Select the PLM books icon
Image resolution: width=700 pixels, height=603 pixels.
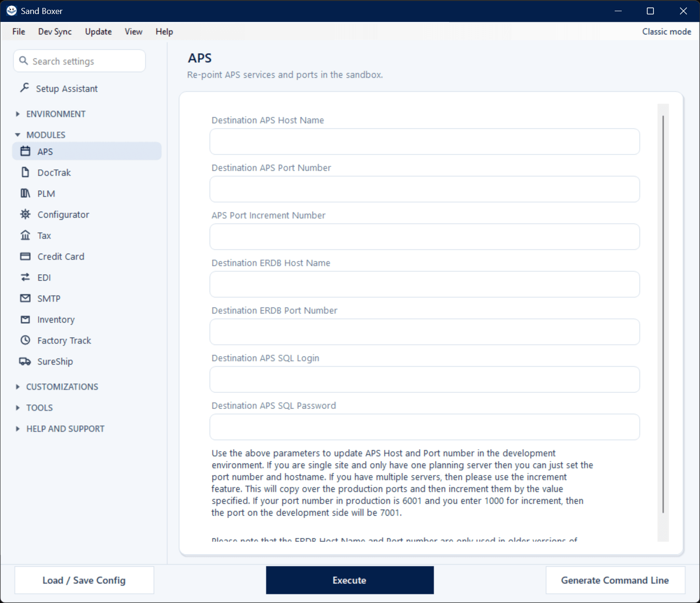point(26,194)
